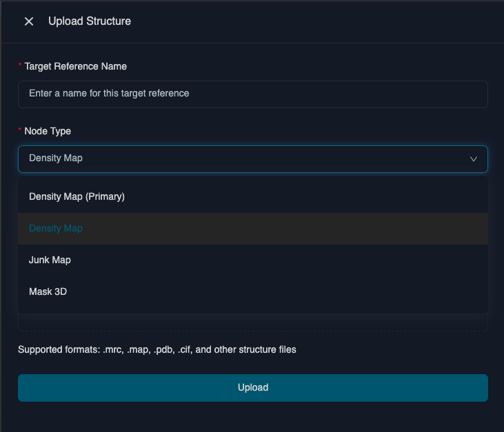Click the placeholder text 'Enter a name for this target reference'
This screenshot has height=432, width=504.
coord(109,93)
